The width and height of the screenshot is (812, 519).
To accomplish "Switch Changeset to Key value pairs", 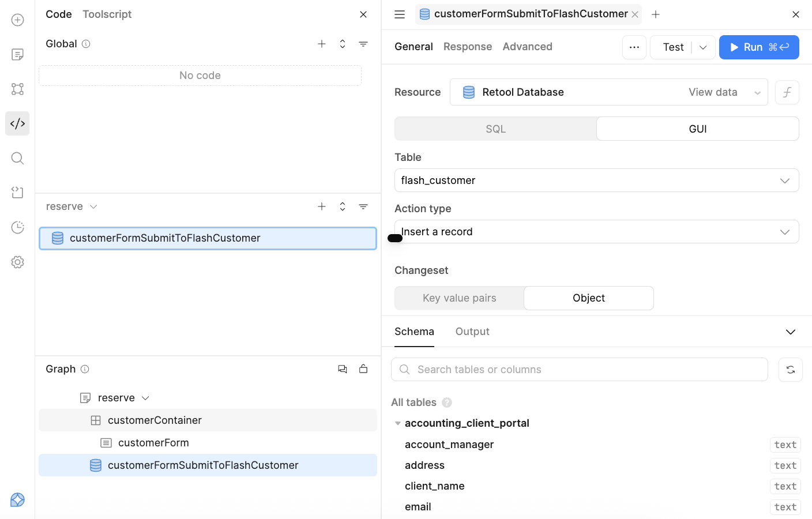I will tap(459, 298).
